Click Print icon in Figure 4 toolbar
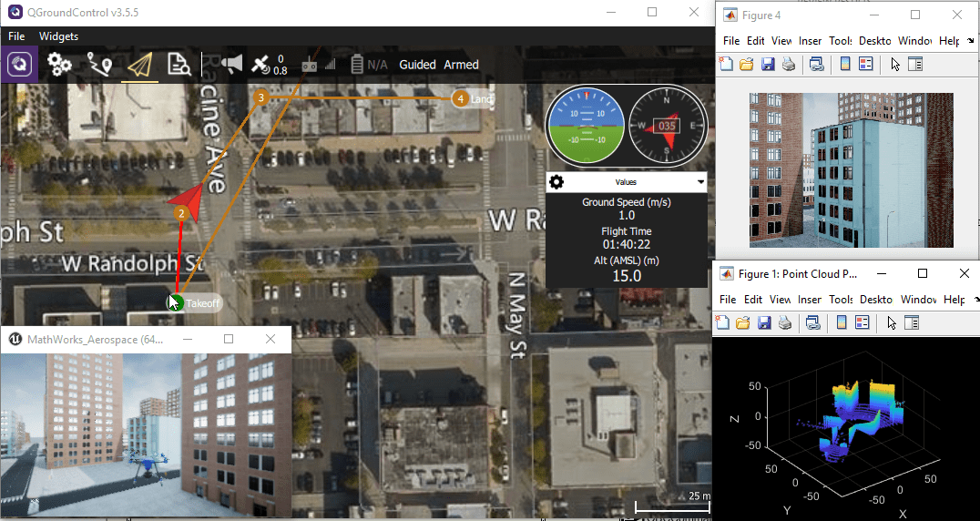Image resolution: width=980 pixels, height=521 pixels. point(789,65)
